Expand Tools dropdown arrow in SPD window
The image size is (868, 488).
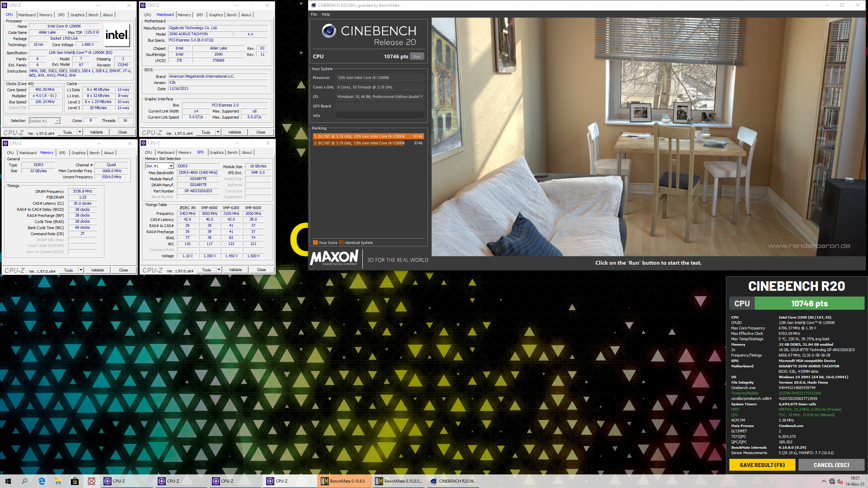[x=219, y=270]
